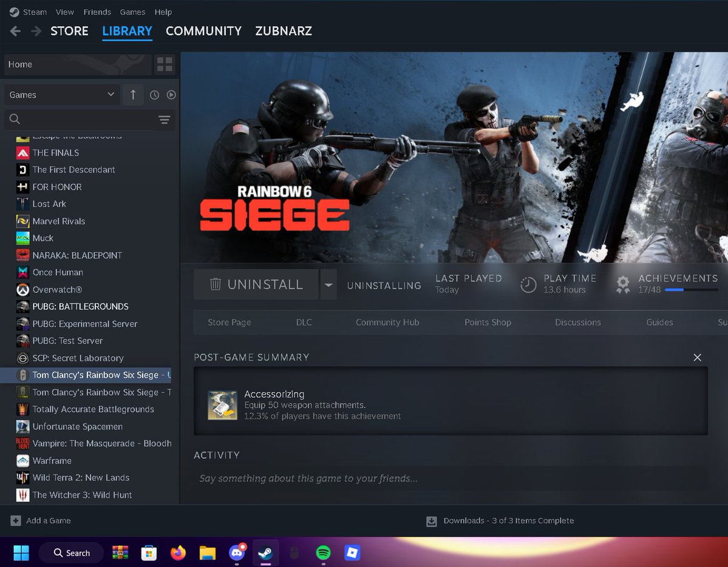The width and height of the screenshot is (728, 567).
Task: Go back with the left arrow
Action: click(15, 31)
